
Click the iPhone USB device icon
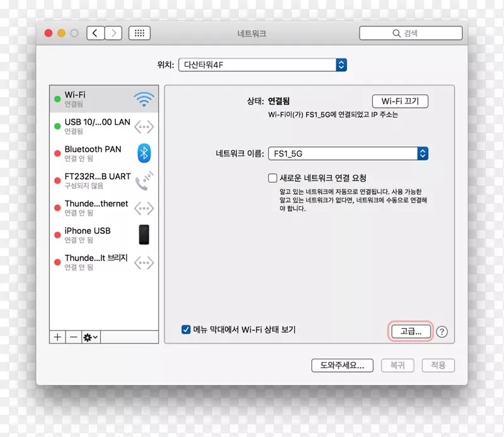pyautogui.click(x=144, y=235)
